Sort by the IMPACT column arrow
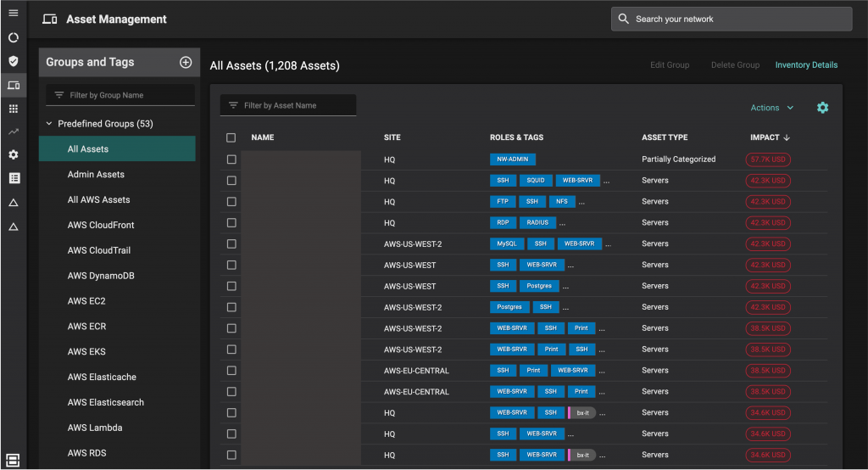Screen dimensions: 868x470 pyautogui.click(x=787, y=137)
